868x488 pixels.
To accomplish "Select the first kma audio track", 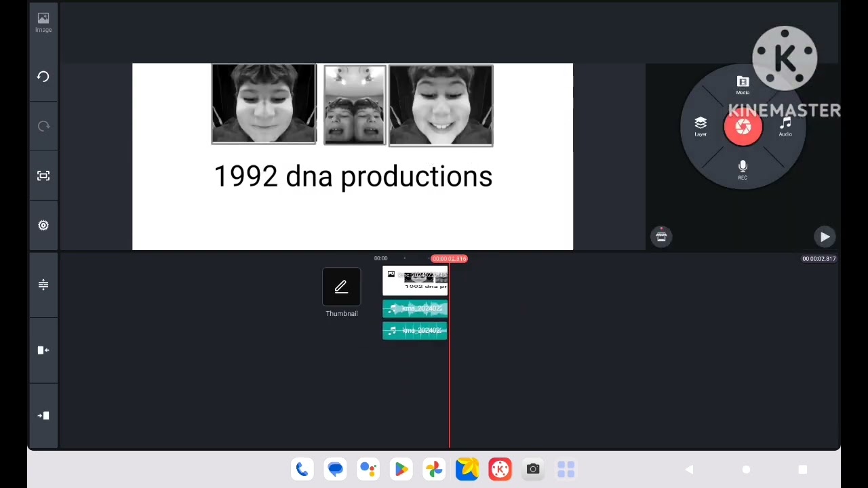I will click(x=415, y=309).
